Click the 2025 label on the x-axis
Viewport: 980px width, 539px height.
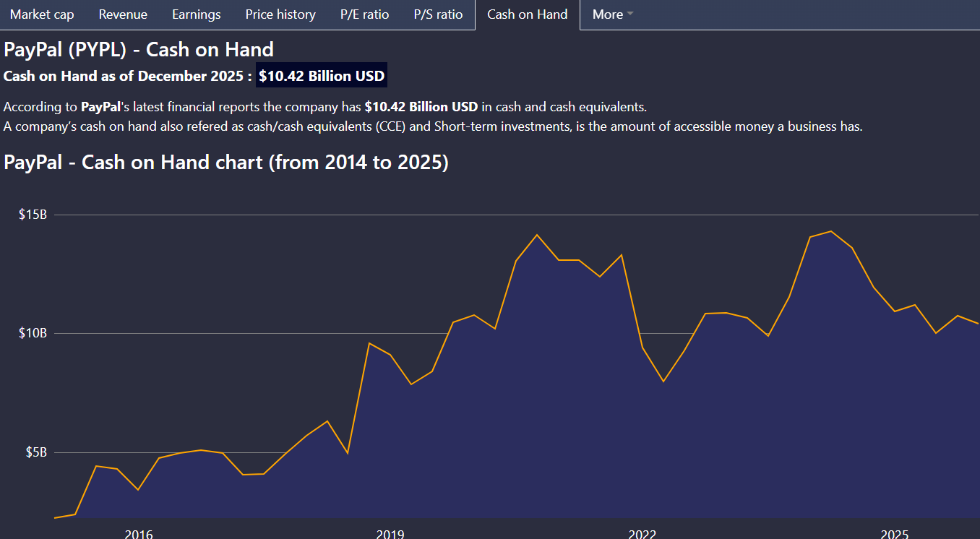894,534
